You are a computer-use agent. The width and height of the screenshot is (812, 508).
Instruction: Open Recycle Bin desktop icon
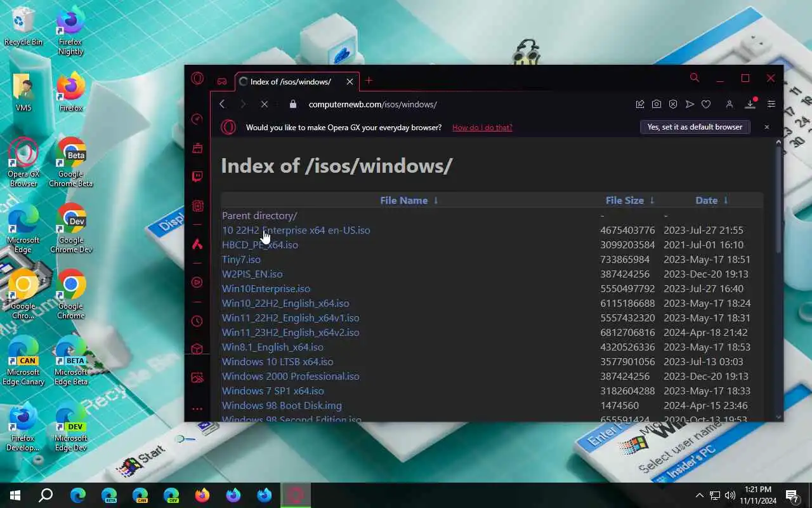(x=23, y=27)
